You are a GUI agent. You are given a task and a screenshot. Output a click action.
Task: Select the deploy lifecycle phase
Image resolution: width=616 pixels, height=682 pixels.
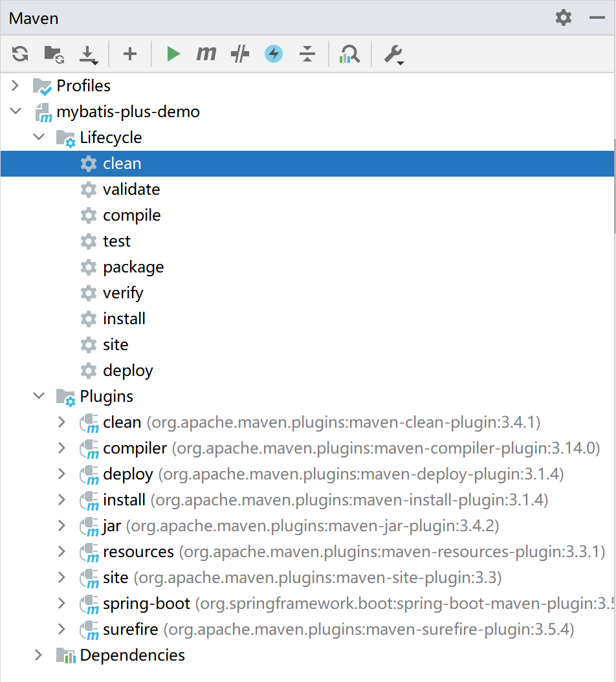pyautogui.click(x=128, y=371)
